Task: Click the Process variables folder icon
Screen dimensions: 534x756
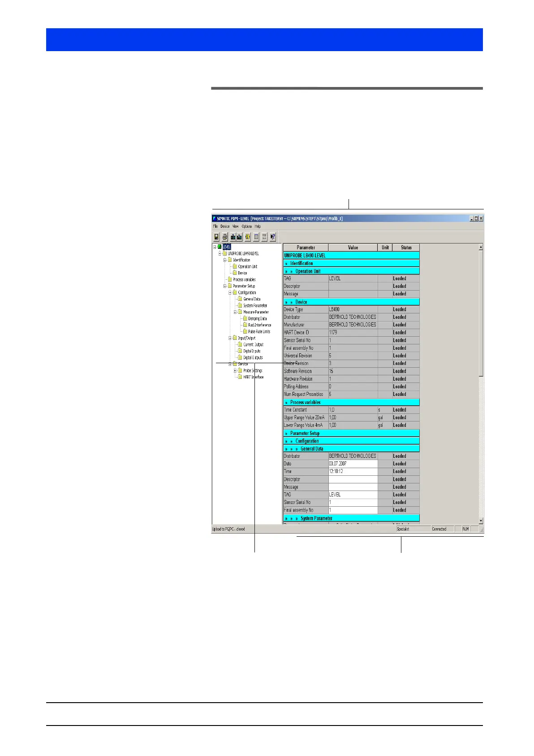Action: [x=230, y=279]
